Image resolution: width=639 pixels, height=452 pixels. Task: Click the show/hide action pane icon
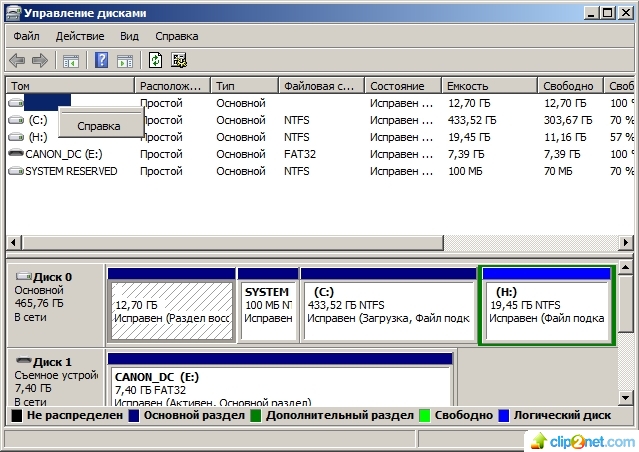124,60
